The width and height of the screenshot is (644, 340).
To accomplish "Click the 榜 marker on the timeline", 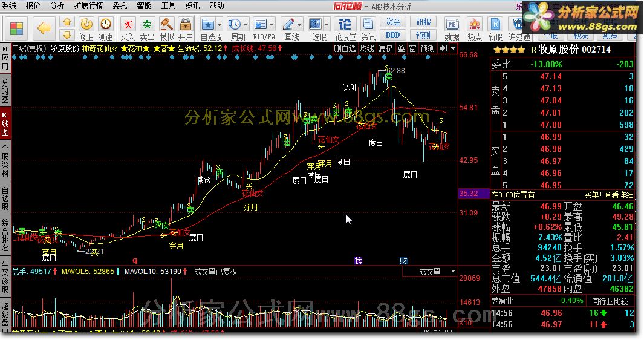I will coord(358,260).
